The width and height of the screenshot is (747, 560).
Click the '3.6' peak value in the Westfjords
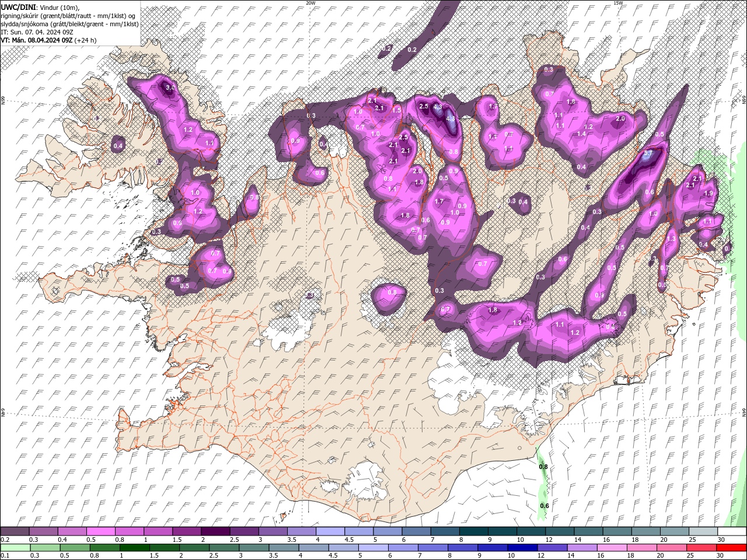click(x=170, y=87)
